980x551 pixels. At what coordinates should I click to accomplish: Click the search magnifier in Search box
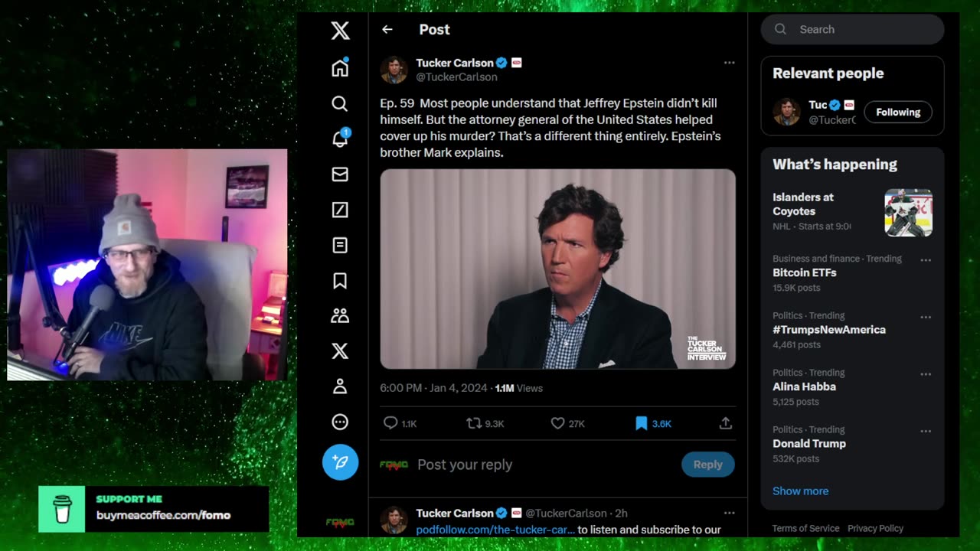point(780,29)
